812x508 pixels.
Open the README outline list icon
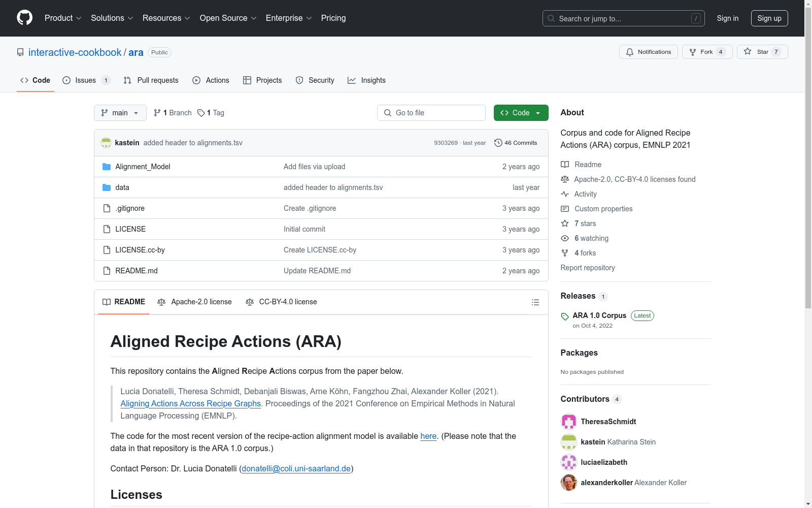[x=535, y=302]
